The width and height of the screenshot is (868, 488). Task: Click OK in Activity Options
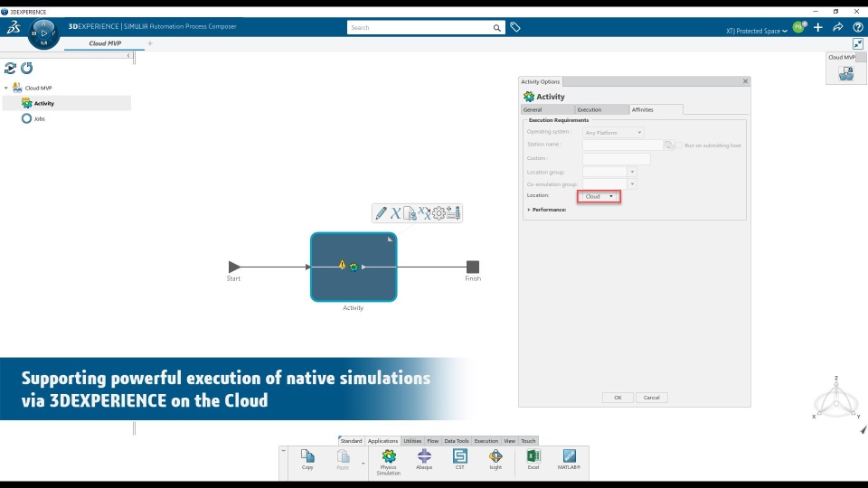pyautogui.click(x=618, y=398)
